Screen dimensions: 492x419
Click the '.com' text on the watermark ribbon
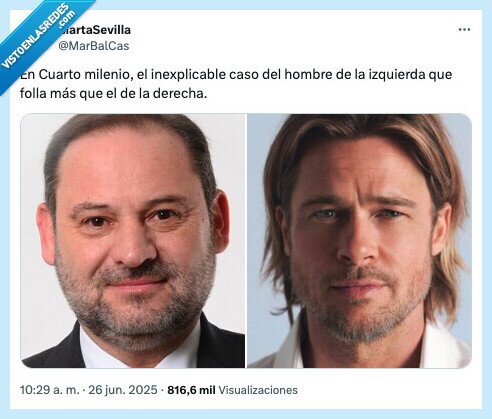coord(66,19)
